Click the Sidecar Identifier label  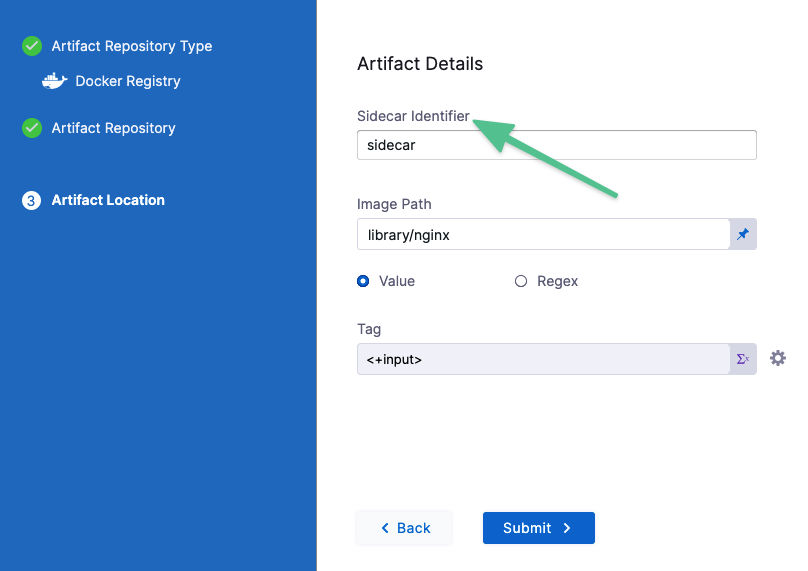413,116
